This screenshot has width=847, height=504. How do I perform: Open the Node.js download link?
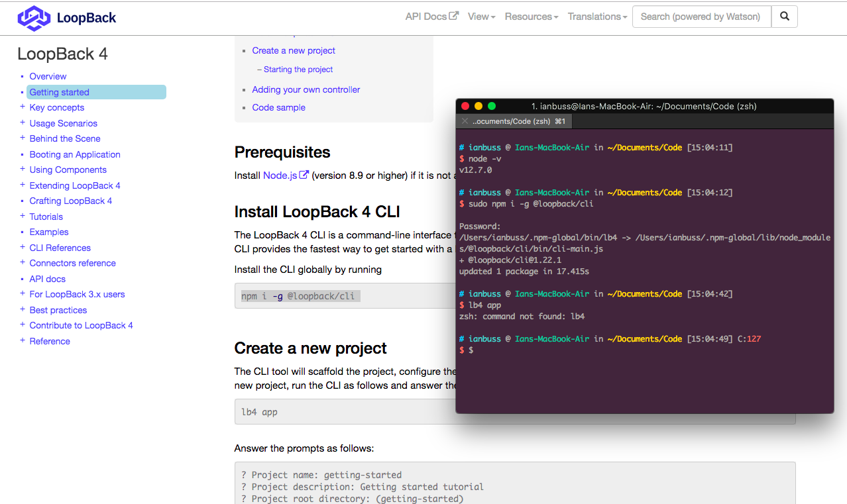[280, 175]
